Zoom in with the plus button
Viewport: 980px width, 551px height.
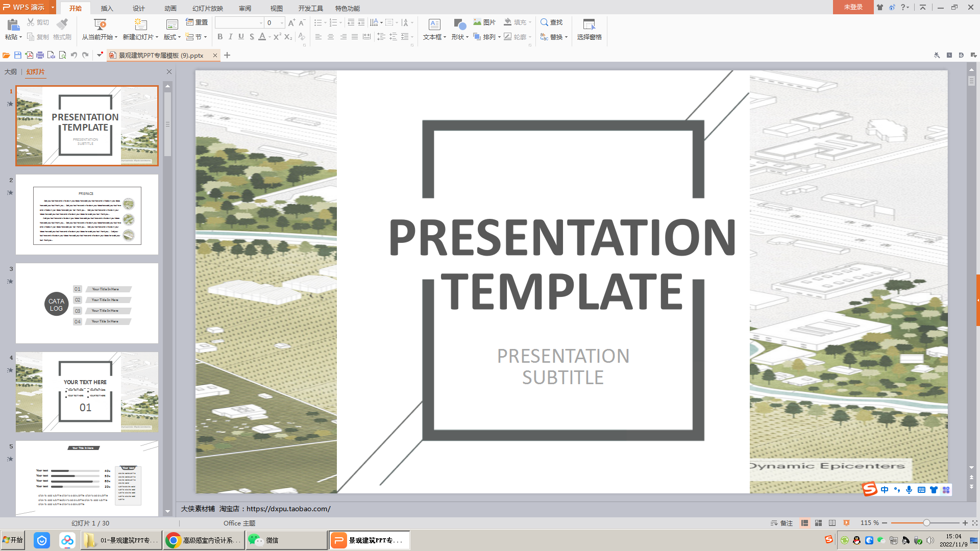[965, 523]
